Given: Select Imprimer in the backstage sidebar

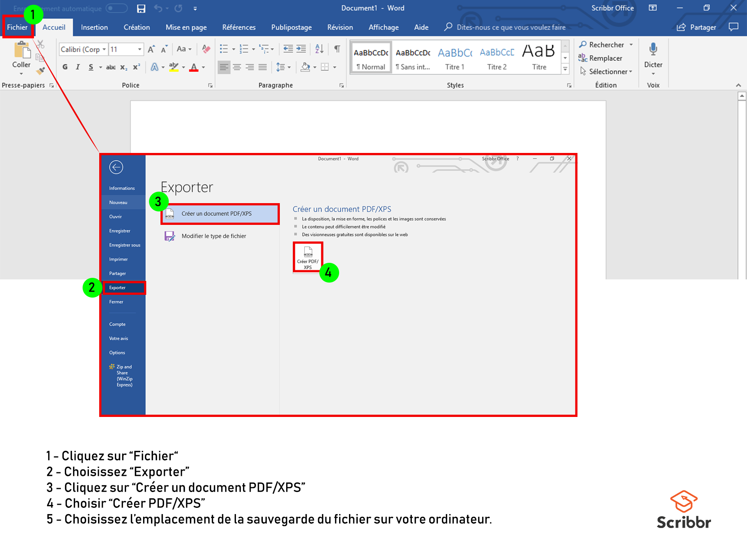Looking at the screenshot, I should coord(124,259).
